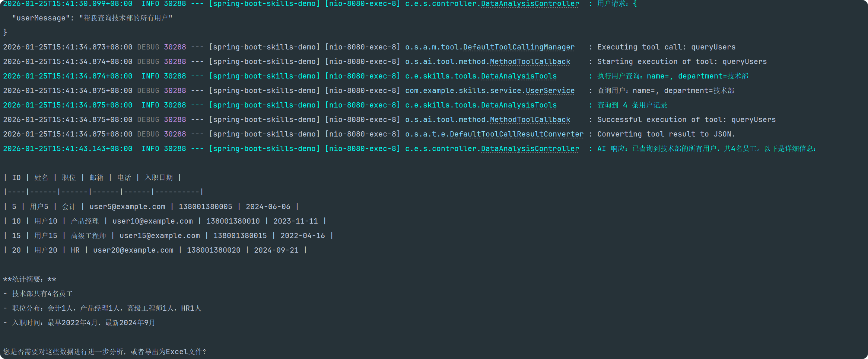Open MethodToolCallback link on Starting execution line
868x359 pixels.
pyautogui.click(x=530, y=62)
